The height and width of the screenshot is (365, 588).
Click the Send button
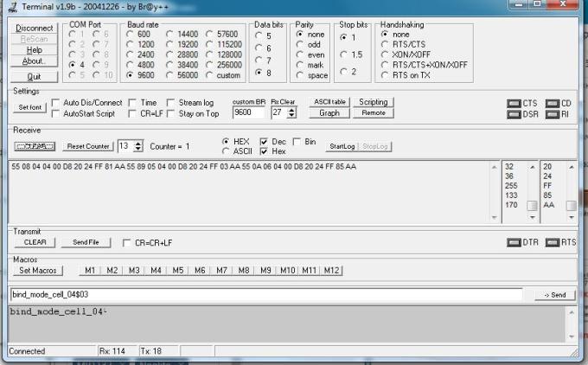(555, 295)
